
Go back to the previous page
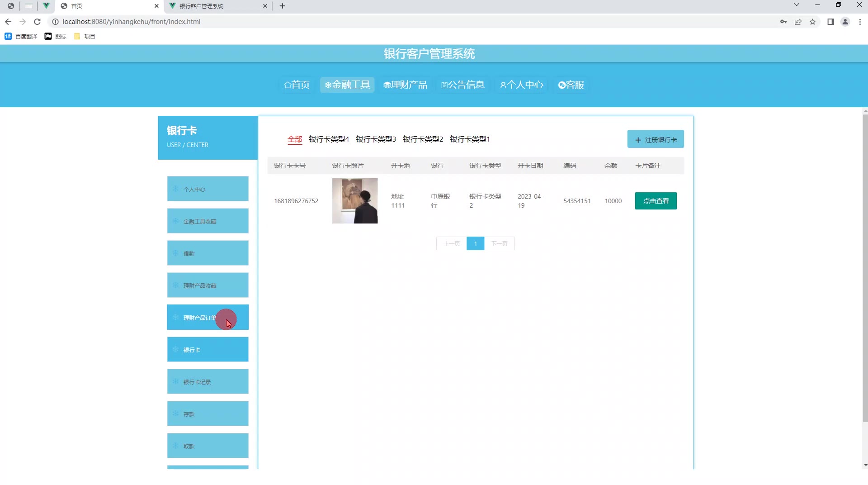pyautogui.click(x=8, y=22)
